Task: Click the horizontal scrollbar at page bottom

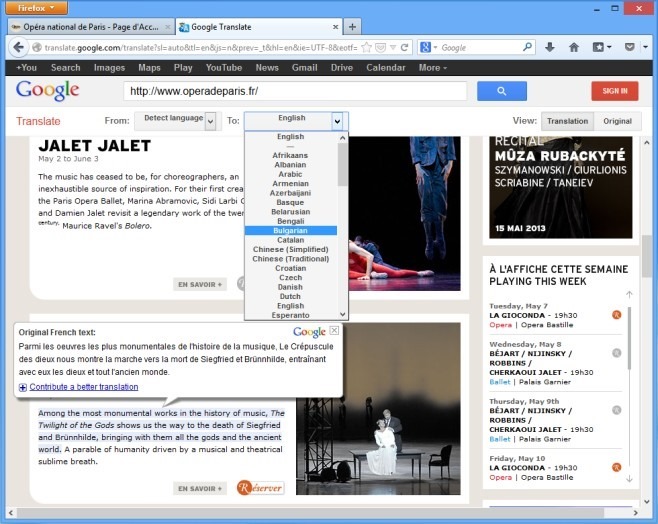Action: [x=310, y=512]
